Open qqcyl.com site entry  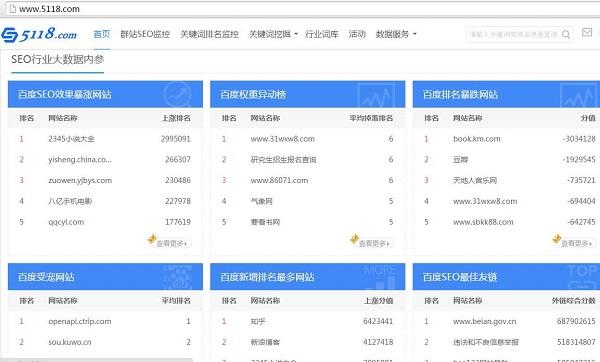pyautogui.click(x=66, y=222)
